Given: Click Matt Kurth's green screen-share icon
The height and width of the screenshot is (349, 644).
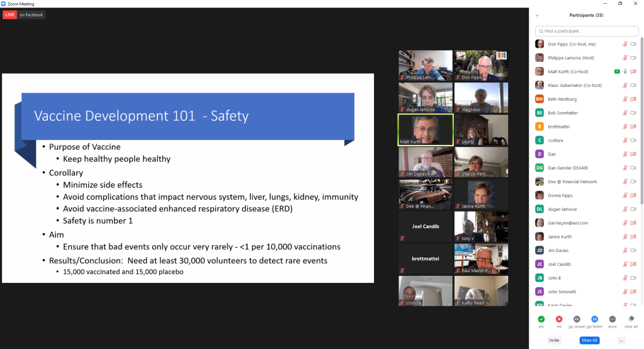Looking at the screenshot, I should tap(617, 71).
